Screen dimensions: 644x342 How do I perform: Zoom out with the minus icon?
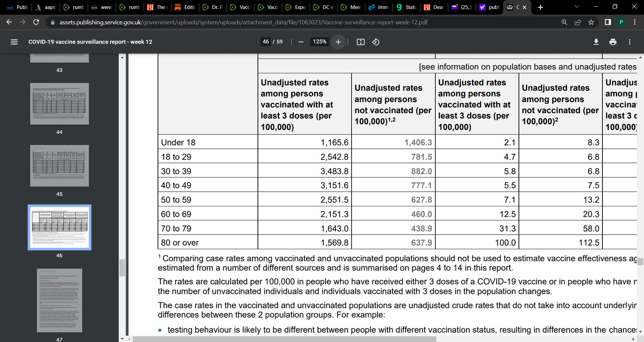(x=301, y=42)
